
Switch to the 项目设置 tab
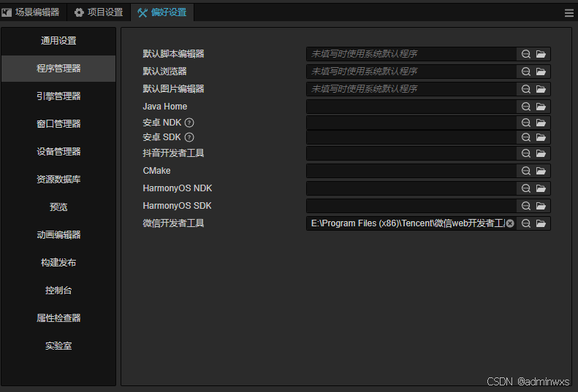pos(99,12)
